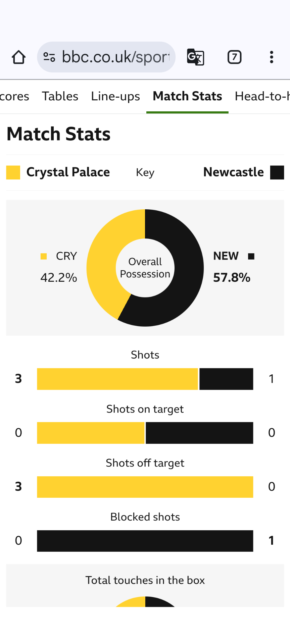290x644 pixels.
Task: Switch to the Line-ups tab
Action: pyautogui.click(x=115, y=97)
